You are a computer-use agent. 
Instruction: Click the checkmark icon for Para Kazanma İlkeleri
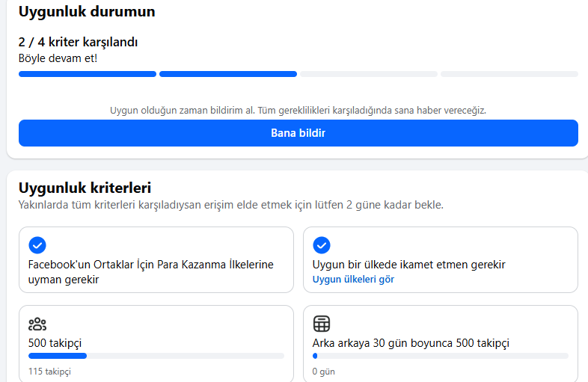click(37, 245)
